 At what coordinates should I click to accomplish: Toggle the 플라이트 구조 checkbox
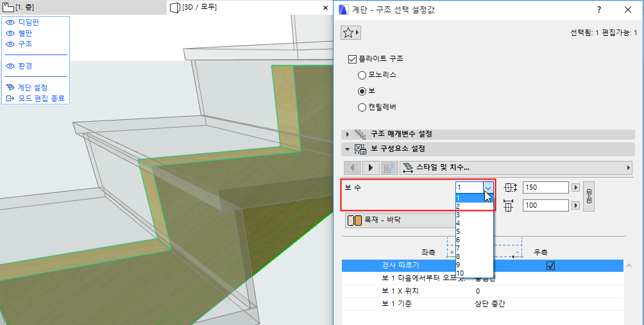pos(352,59)
